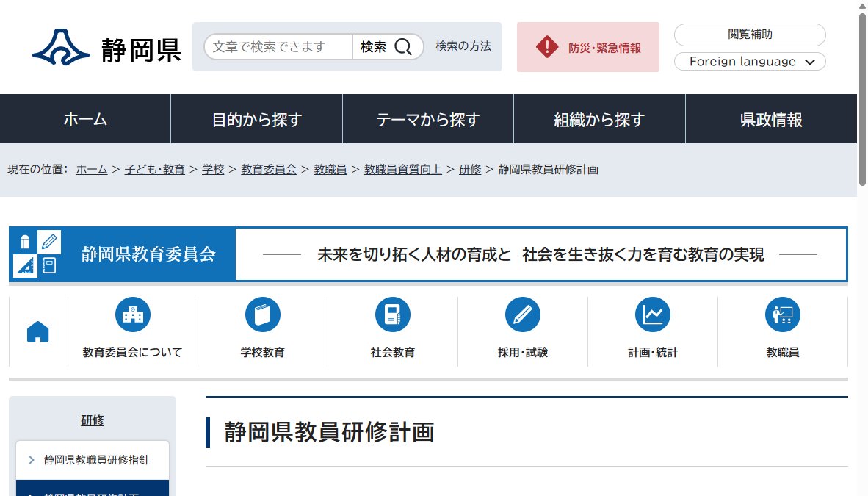Go to 教育委員会 breadcrumb link
Viewport: 868px width, 496px height.
click(269, 170)
